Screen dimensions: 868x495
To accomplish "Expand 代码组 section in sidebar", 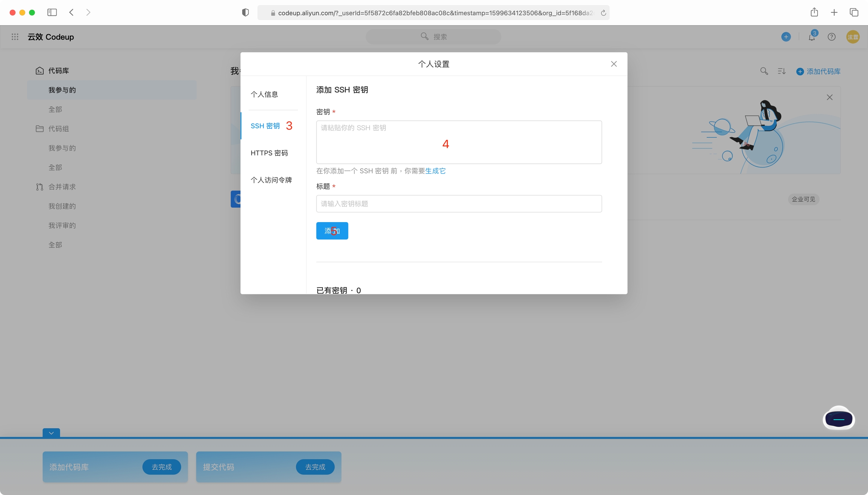I will click(58, 129).
